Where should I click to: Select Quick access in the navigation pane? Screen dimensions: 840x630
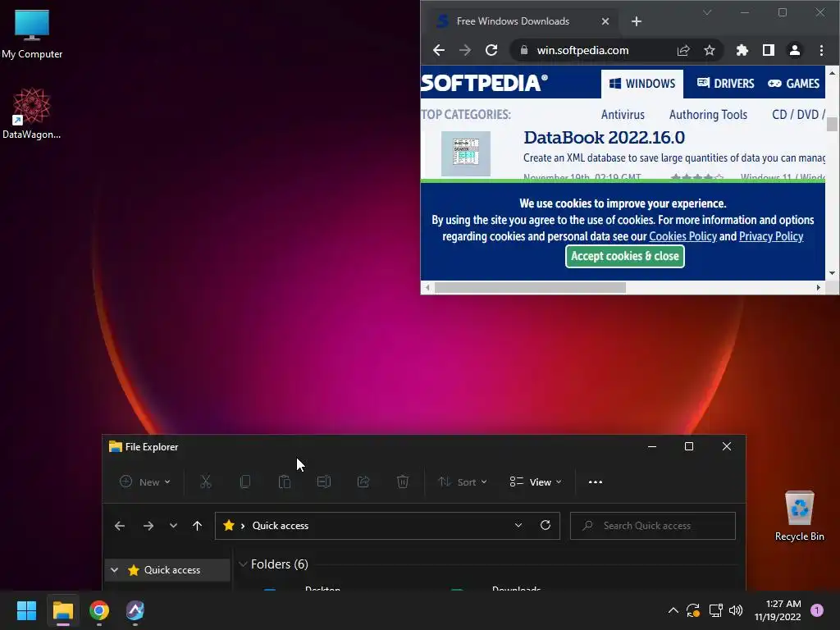[168, 570]
